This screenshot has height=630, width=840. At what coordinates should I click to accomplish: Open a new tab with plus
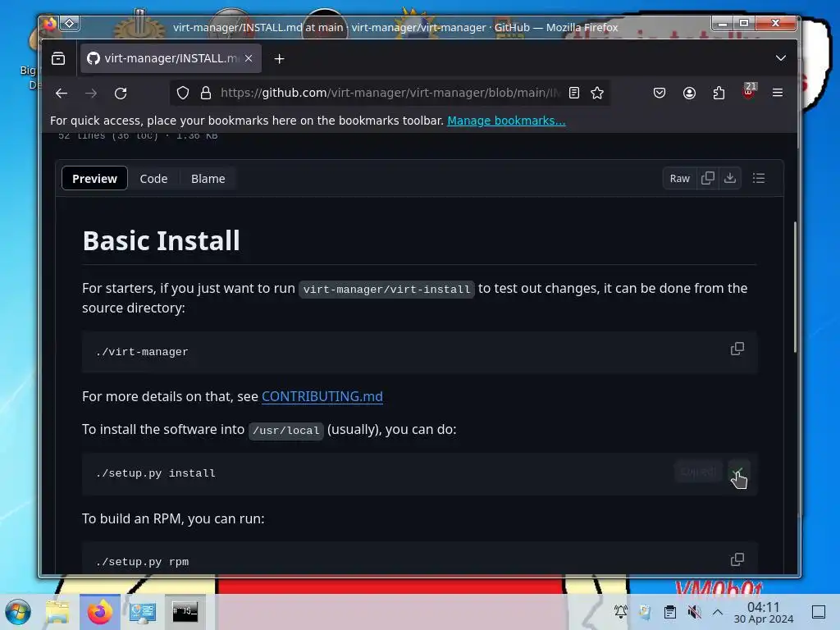[x=279, y=59]
